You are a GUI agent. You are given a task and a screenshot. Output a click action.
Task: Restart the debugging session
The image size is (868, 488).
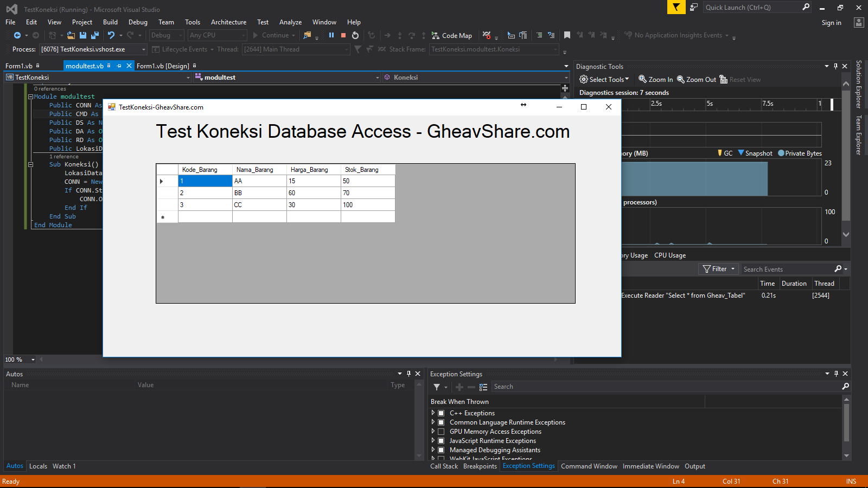(x=354, y=35)
